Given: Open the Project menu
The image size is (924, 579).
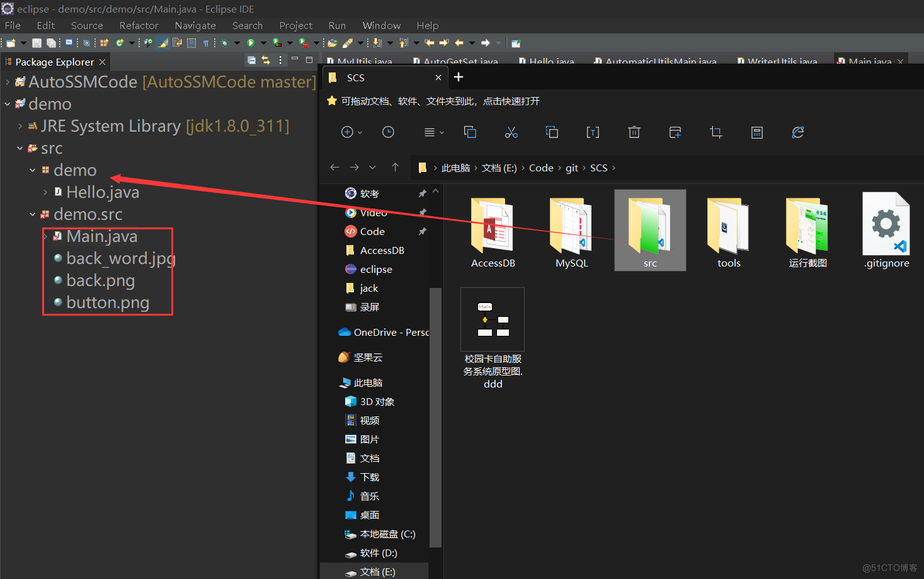Looking at the screenshot, I should coord(295,25).
